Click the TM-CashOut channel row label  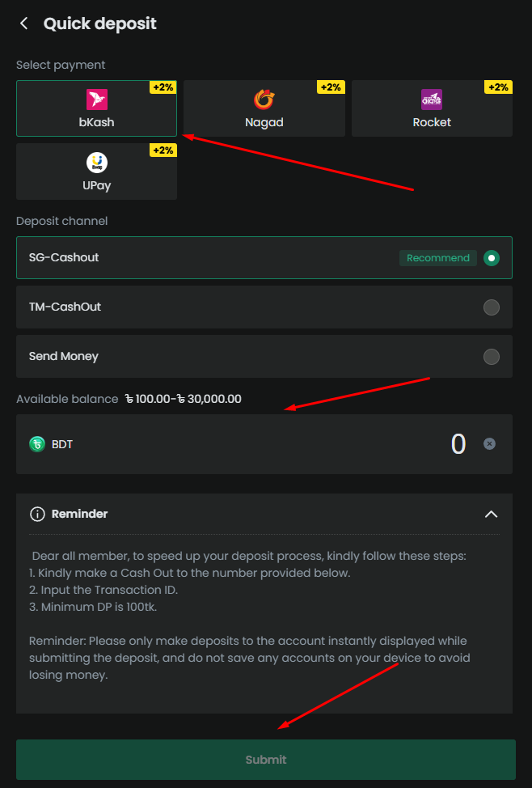click(x=65, y=307)
